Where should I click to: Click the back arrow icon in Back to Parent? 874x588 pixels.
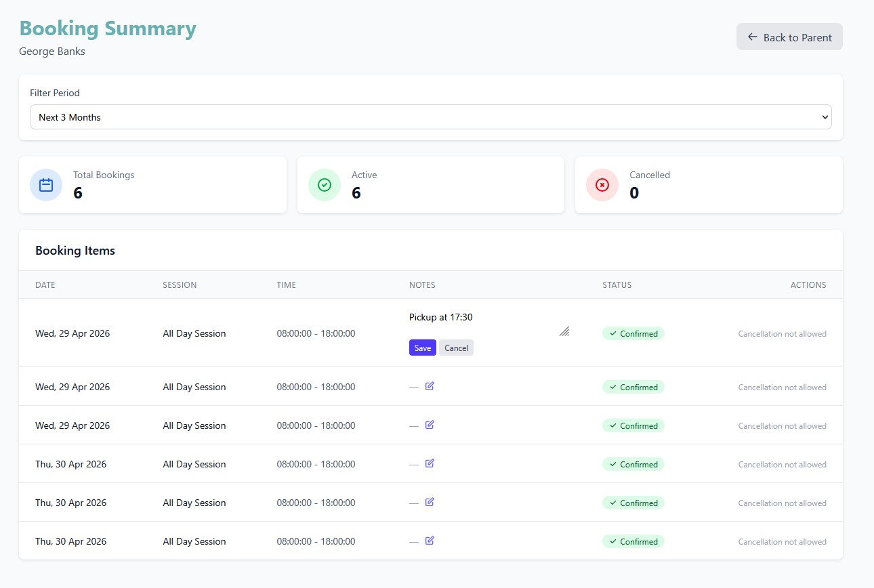(x=752, y=37)
